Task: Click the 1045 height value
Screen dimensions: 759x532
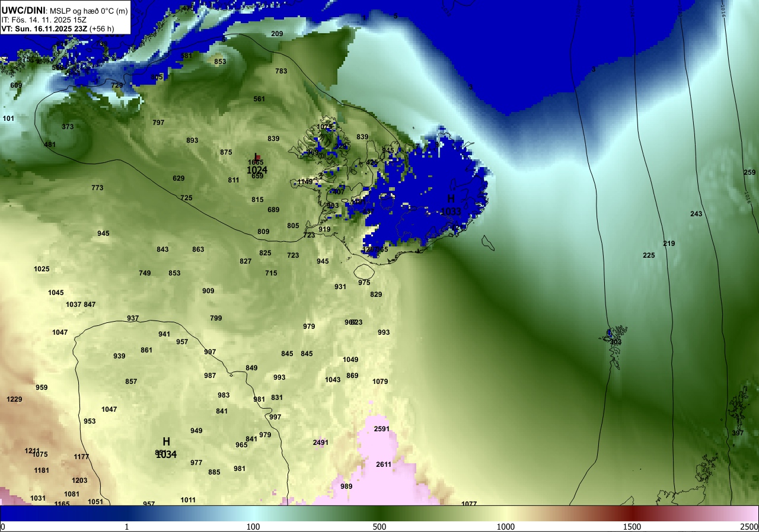Action: coord(56,293)
